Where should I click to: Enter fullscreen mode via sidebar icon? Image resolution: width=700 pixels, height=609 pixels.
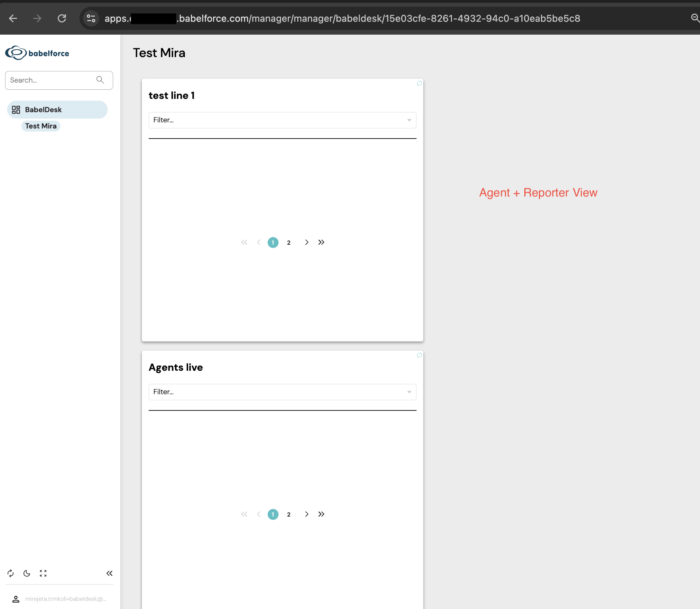coord(43,573)
